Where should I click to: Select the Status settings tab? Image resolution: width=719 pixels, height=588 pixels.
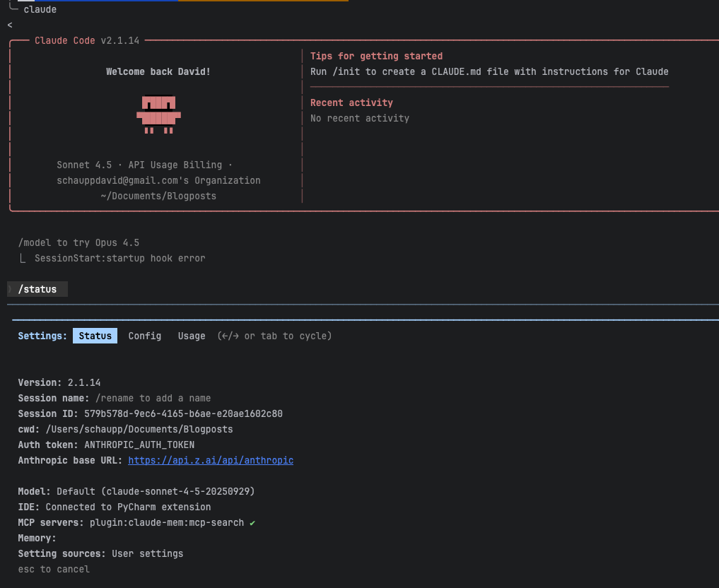click(95, 336)
